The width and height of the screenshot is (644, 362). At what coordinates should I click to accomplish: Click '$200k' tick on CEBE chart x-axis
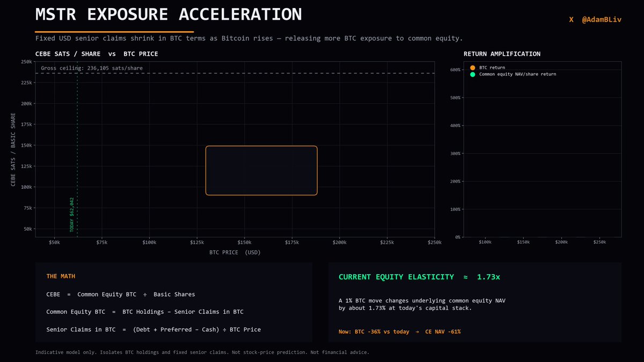coord(339,243)
